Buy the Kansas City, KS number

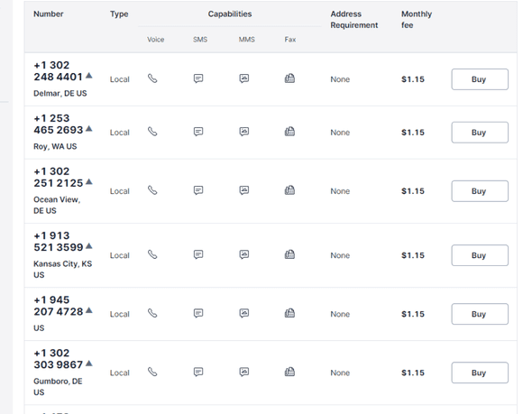[480, 255]
